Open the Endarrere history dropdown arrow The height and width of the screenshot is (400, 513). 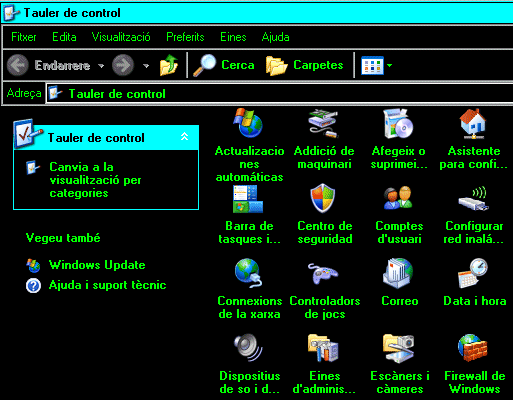[x=101, y=66]
